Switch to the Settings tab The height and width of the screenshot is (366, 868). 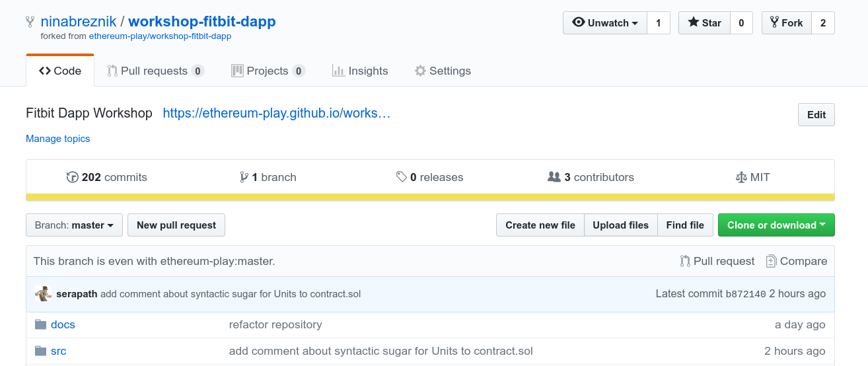[443, 71]
